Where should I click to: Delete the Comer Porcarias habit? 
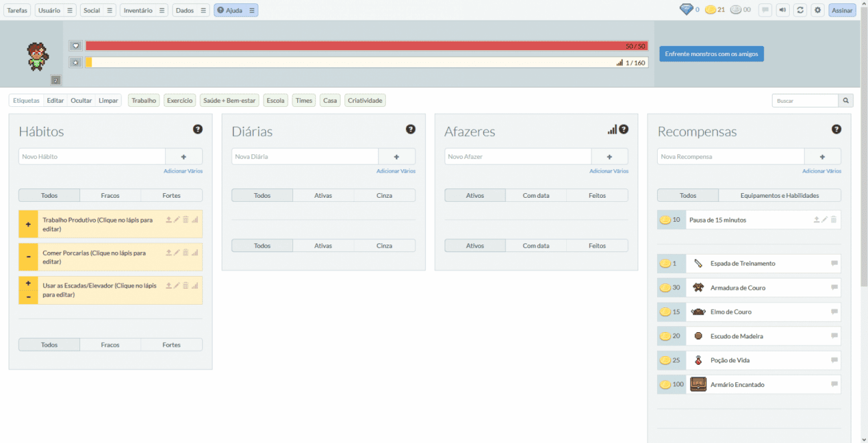coord(186,253)
